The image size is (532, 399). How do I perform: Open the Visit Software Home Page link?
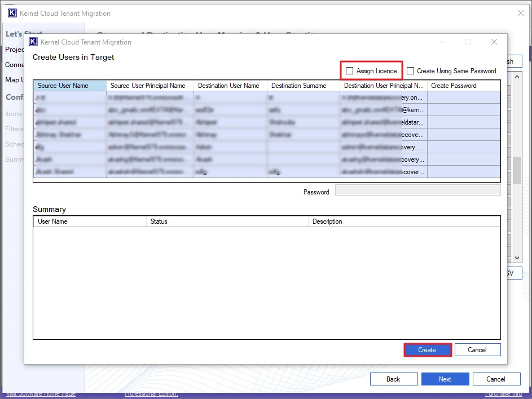click(x=40, y=394)
